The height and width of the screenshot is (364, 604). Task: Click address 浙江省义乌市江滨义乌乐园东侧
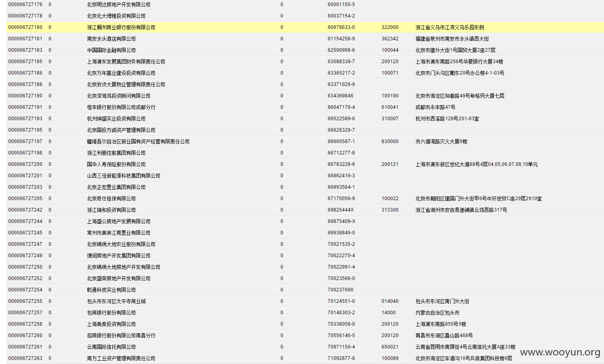tap(450, 27)
